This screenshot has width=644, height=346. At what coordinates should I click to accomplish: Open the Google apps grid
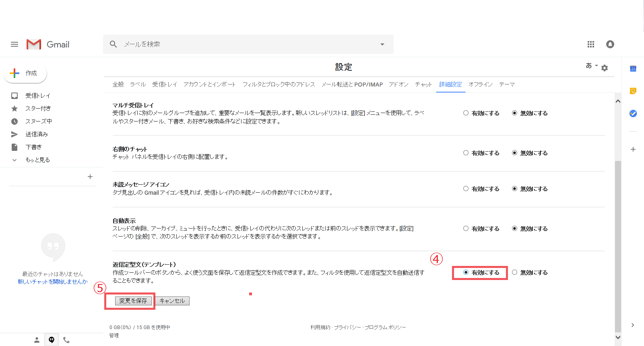click(591, 44)
